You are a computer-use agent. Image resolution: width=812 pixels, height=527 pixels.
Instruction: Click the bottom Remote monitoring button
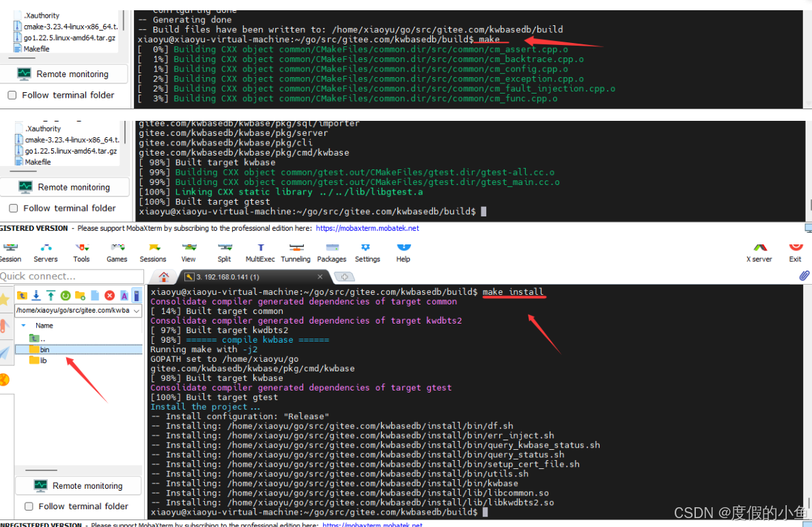(x=78, y=485)
